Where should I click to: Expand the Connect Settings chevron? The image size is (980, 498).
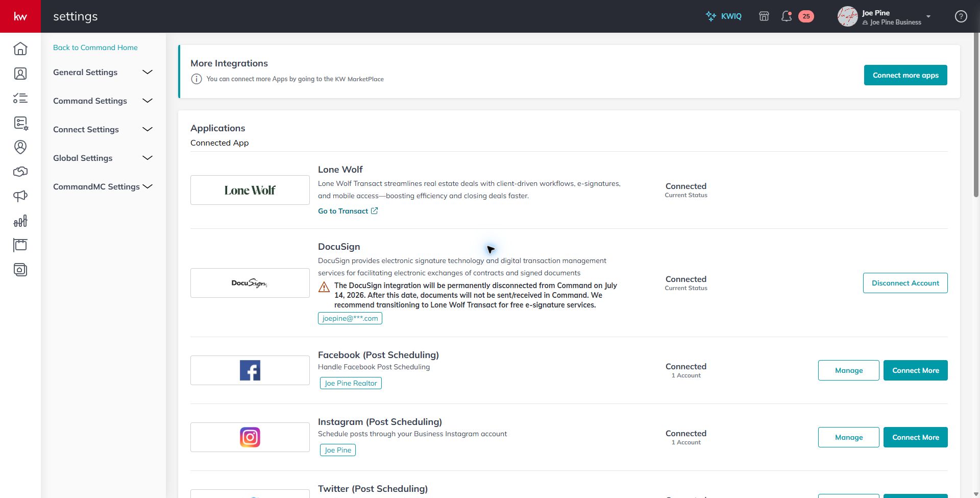coord(148,129)
